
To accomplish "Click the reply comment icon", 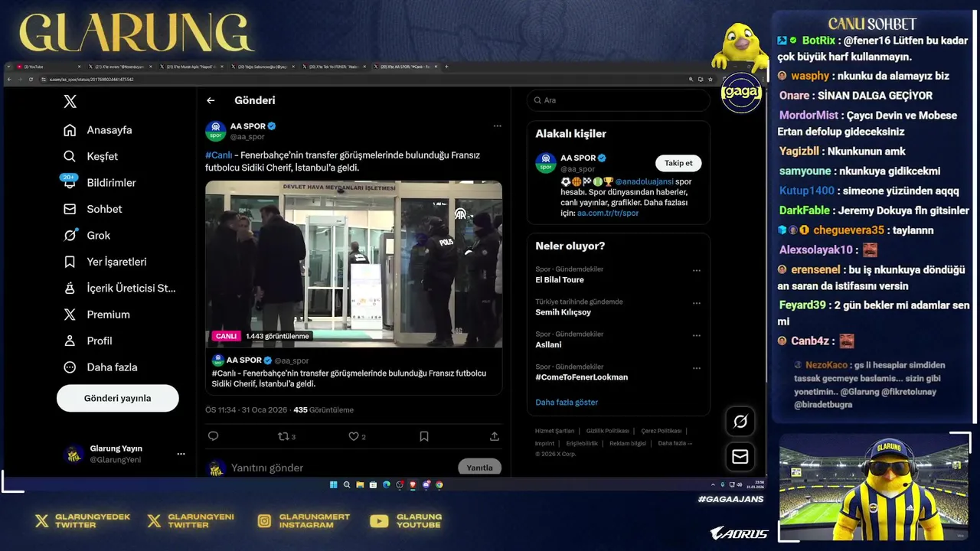I will tap(214, 436).
